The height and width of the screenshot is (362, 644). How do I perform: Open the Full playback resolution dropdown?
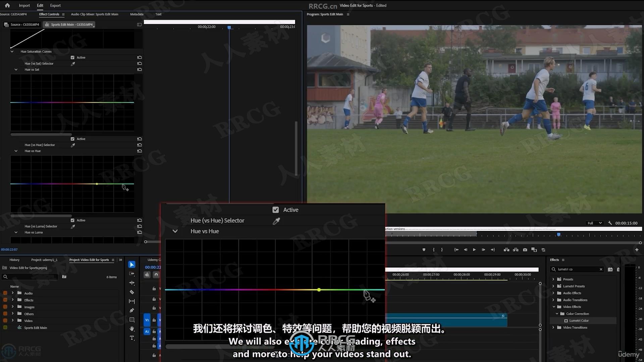(594, 223)
